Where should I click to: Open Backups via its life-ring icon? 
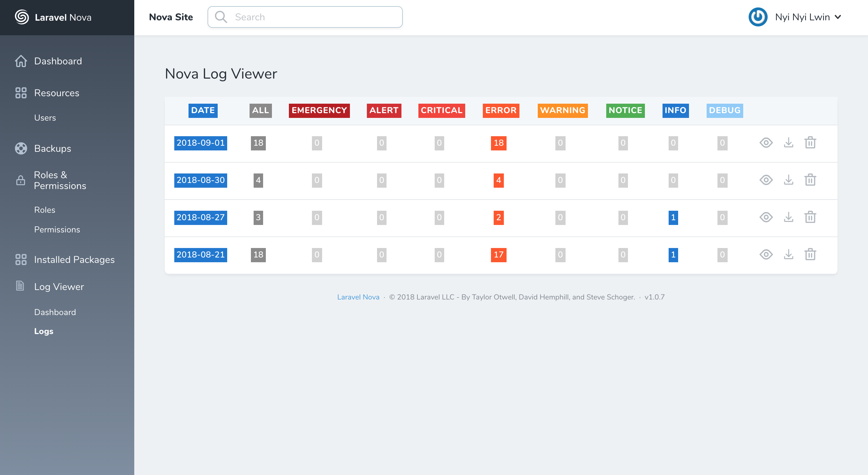(x=20, y=148)
